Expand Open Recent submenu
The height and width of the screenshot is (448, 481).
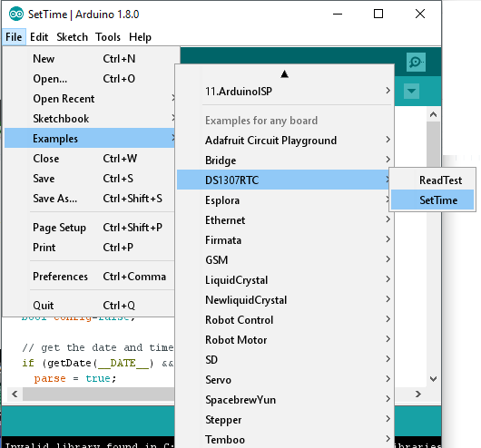(x=89, y=99)
